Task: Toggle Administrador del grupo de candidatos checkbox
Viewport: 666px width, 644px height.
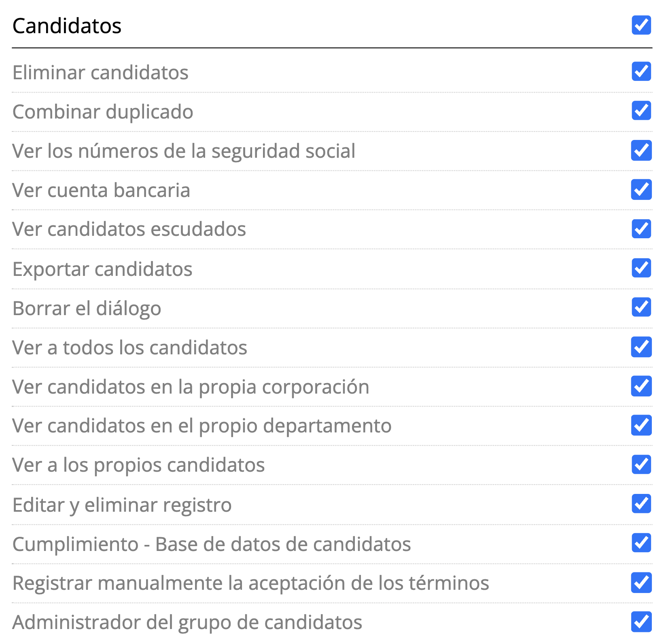Action: (x=641, y=622)
